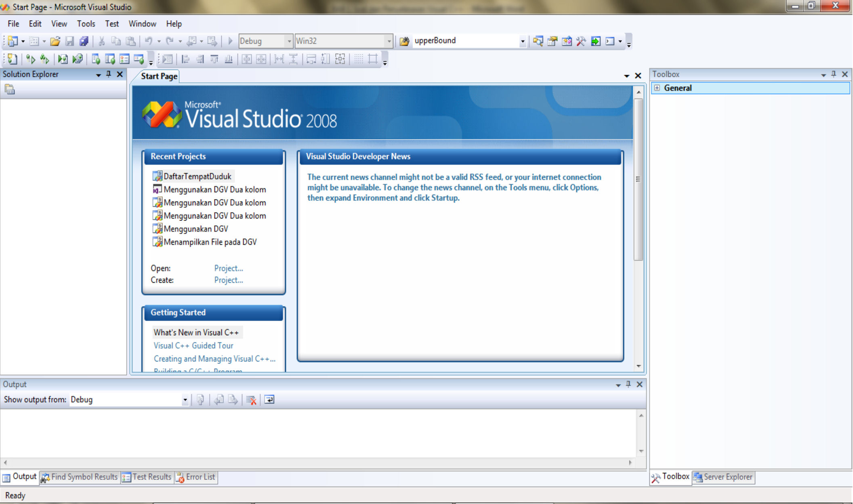This screenshot has height=504, width=853.
Task: Switch to the Error List tab
Action: 196,477
